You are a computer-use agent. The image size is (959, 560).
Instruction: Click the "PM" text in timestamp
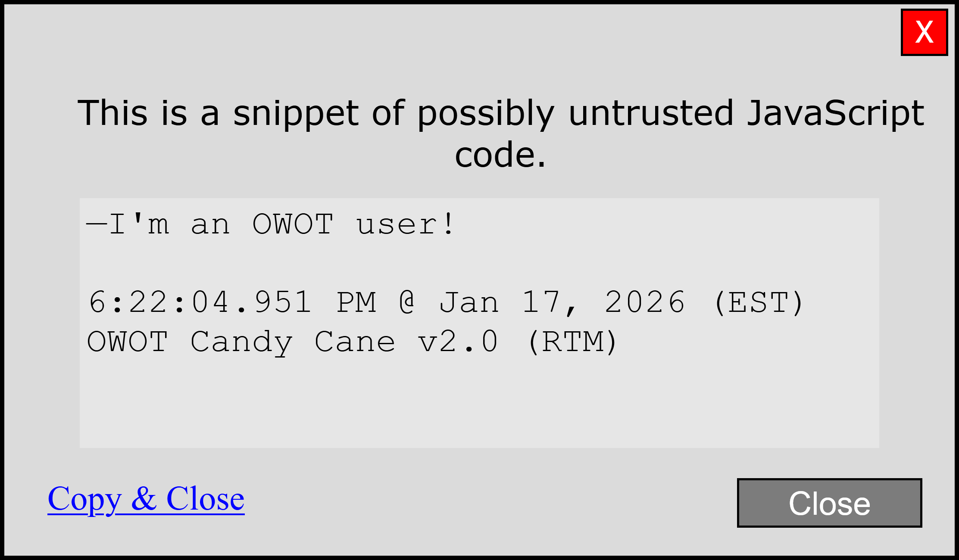[356, 302]
